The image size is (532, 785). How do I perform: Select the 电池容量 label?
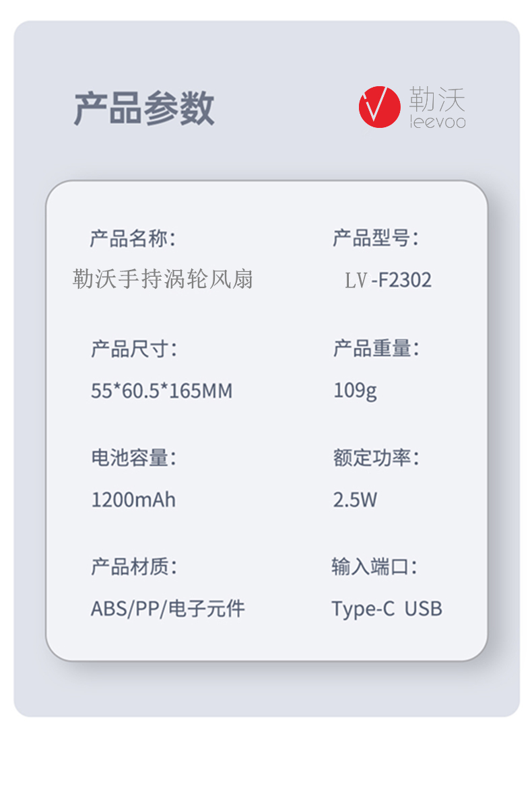[x=133, y=458]
